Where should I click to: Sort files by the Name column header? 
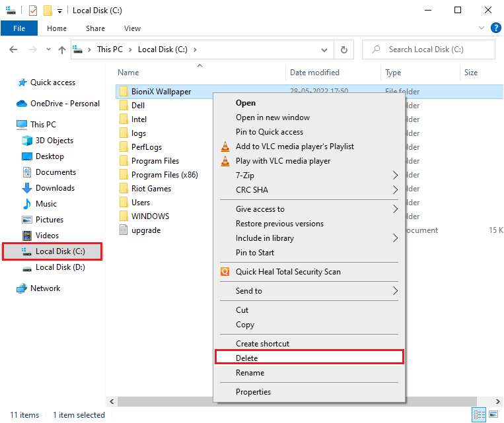point(129,73)
